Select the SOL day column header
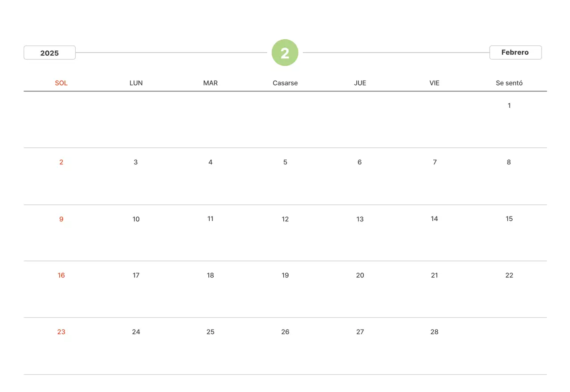 click(x=61, y=83)
